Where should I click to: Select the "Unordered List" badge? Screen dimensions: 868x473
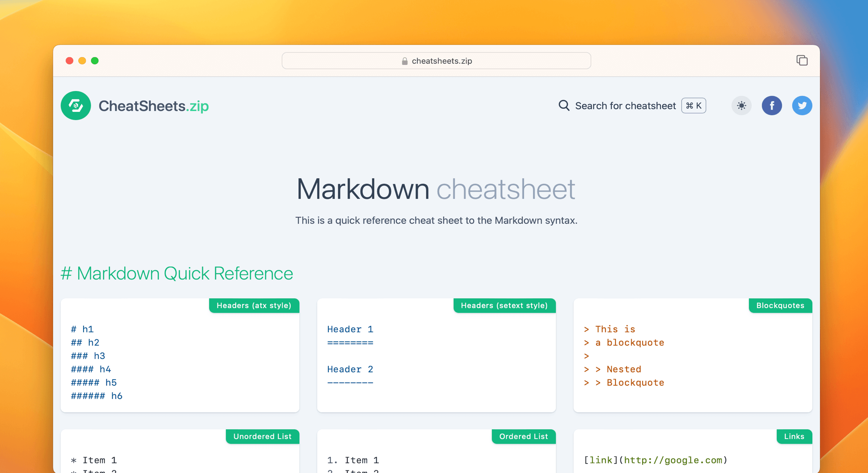[262, 437]
